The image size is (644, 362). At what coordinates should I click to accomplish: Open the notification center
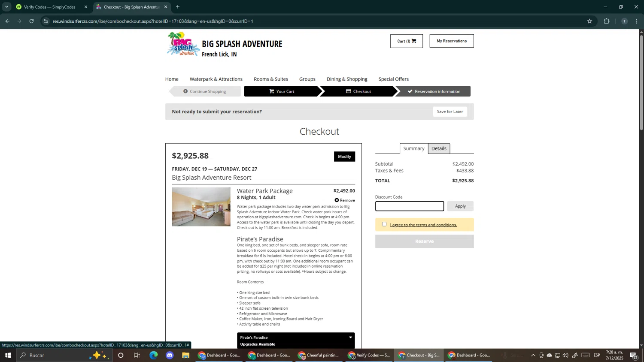(634, 356)
